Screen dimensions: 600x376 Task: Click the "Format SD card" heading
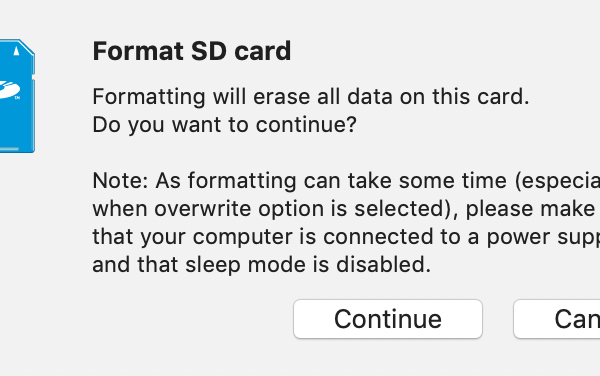coord(192,51)
